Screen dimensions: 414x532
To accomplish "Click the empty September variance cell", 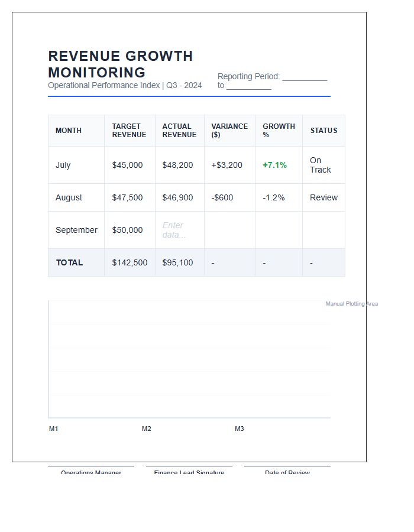I will pos(229,230).
